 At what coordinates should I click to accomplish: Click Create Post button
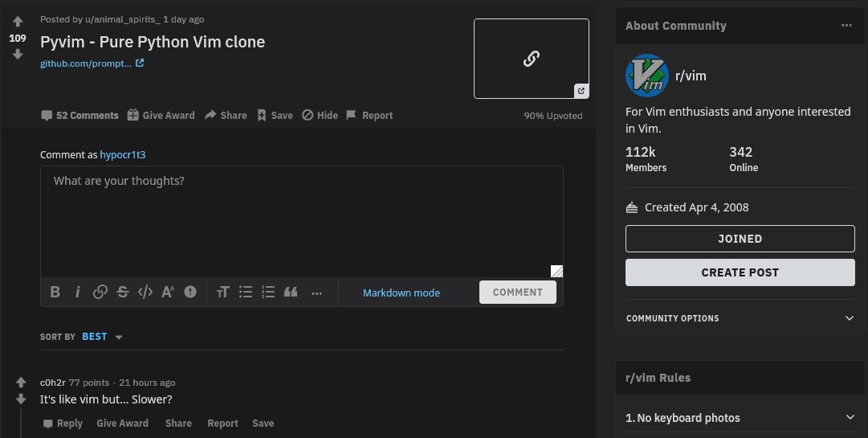[x=740, y=272]
